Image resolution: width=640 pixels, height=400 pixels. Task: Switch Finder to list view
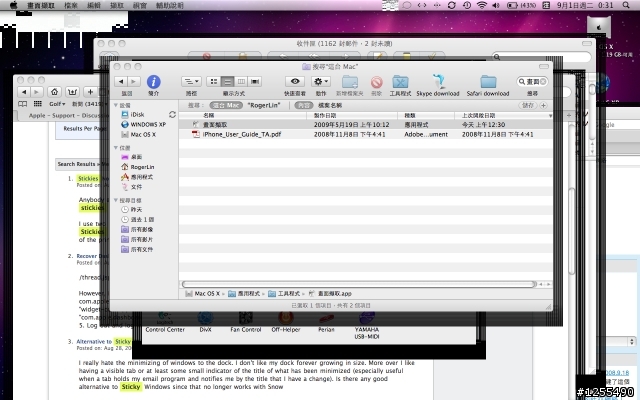pos(227,82)
